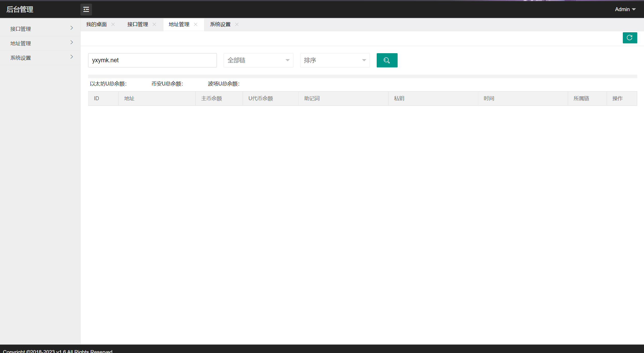Viewport: 644px width, 353px height.
Task: Switch to the 接口管理 tab
Action: click(x=137, y=24)
